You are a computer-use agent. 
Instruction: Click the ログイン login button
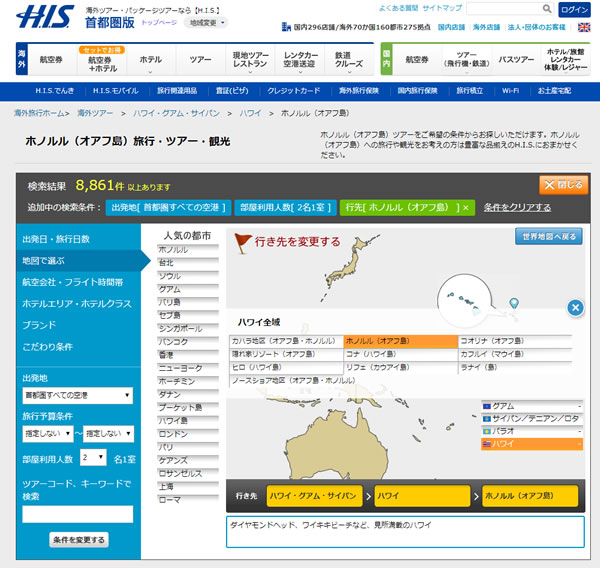click(574, 9)
